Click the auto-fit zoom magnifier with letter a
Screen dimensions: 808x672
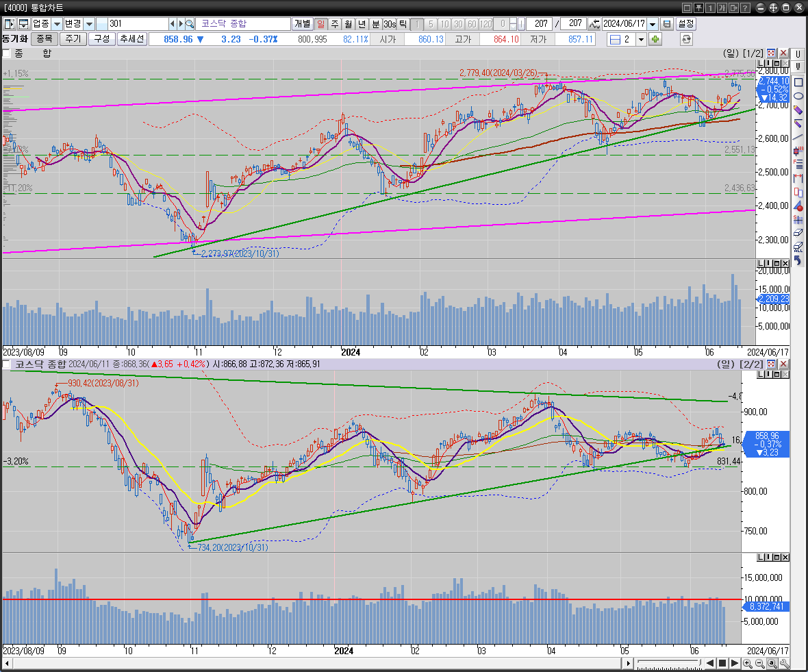tap(772, 663)
